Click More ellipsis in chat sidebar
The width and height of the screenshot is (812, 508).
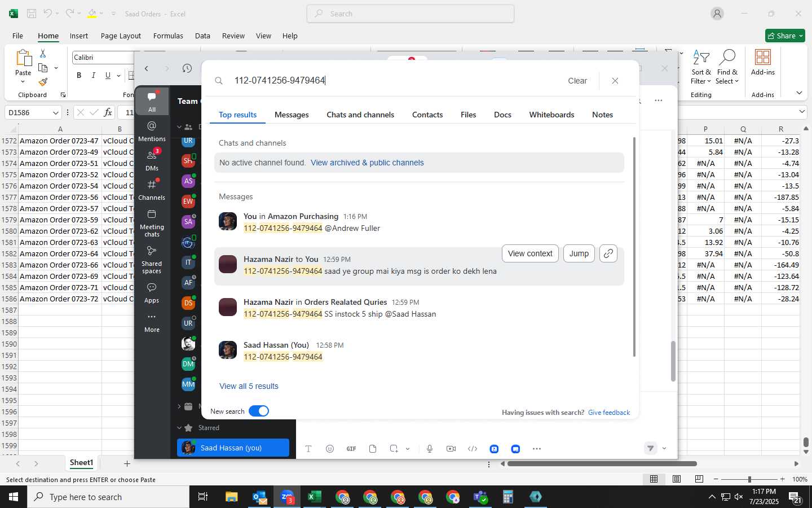[152, 322]
